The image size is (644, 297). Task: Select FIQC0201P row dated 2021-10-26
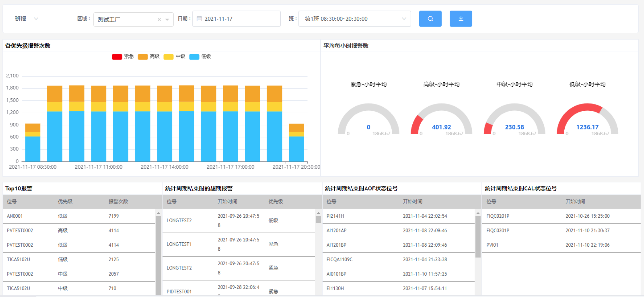point(561,216)
